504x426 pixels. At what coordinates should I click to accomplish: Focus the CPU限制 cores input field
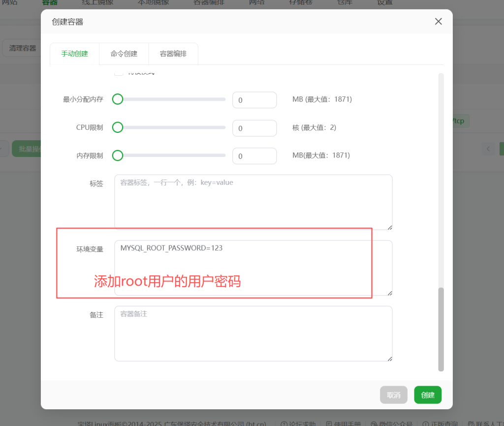point(254,128)
